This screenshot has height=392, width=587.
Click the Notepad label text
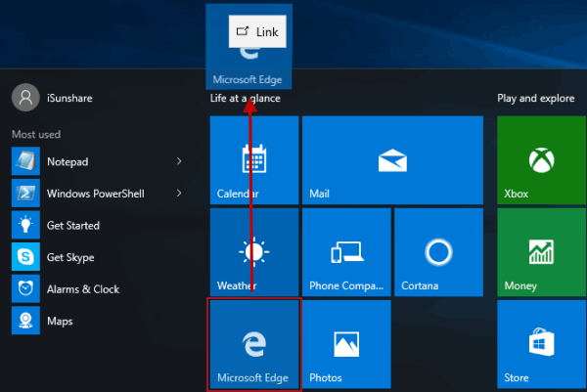click(x=68, y=162)
